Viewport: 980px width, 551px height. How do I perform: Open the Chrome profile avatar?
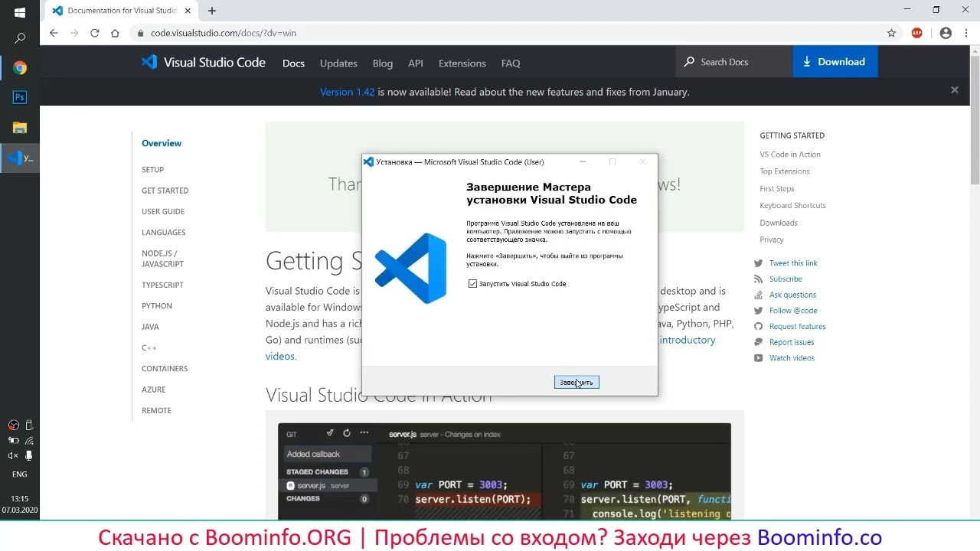(946, 33)
